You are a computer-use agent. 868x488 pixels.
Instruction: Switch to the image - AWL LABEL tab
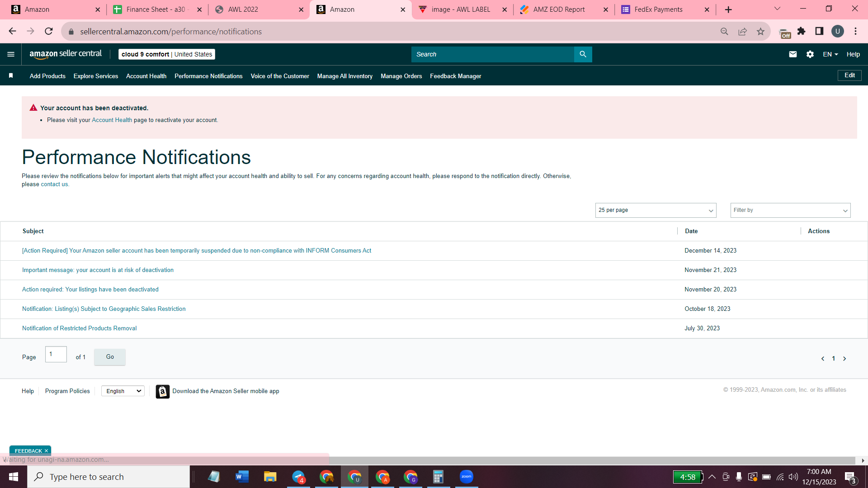(462, 9)
